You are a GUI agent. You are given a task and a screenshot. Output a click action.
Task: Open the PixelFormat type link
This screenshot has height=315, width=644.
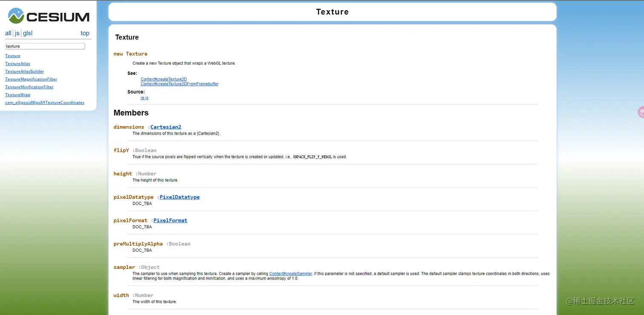170,220
